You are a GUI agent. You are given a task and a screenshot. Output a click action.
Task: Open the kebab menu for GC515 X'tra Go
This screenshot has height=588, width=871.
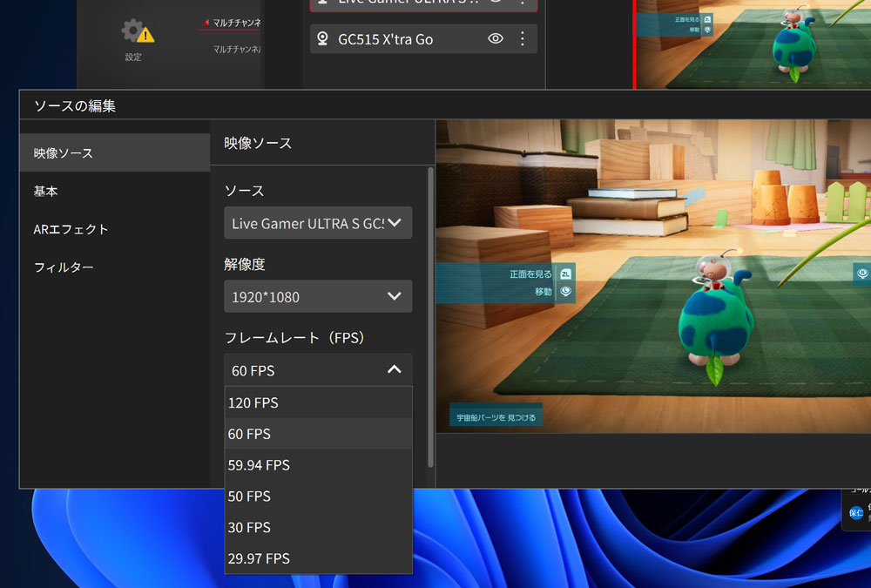tap(523, 38)
